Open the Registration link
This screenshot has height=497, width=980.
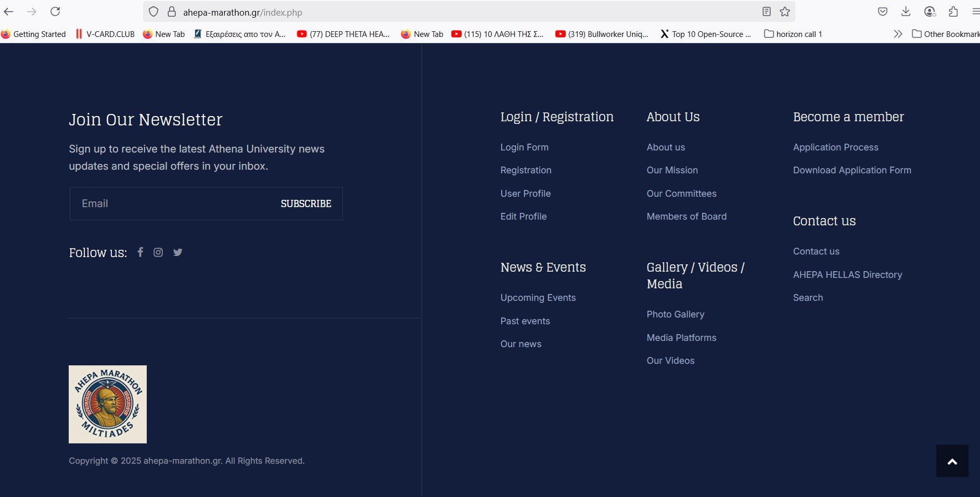pos(526,170)
